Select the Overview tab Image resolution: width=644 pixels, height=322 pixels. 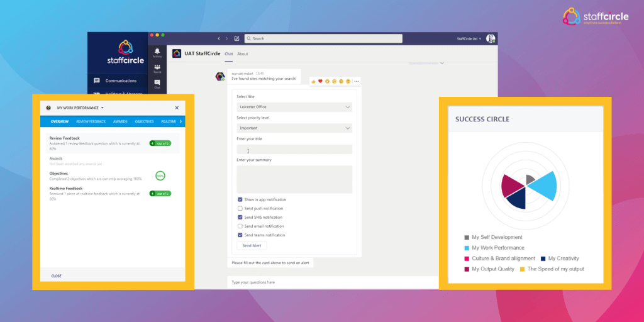(x=60, y=121)
